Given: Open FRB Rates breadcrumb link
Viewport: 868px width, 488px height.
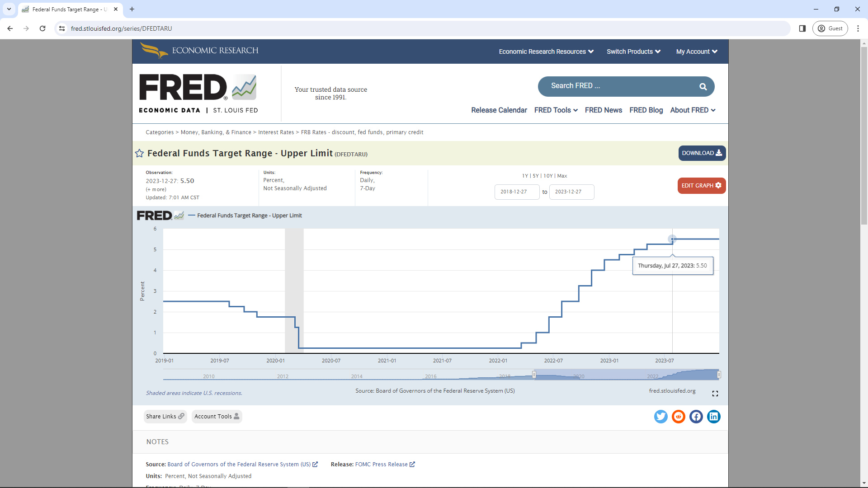Looking at the screenshot, I should click(x=362, y=132).
